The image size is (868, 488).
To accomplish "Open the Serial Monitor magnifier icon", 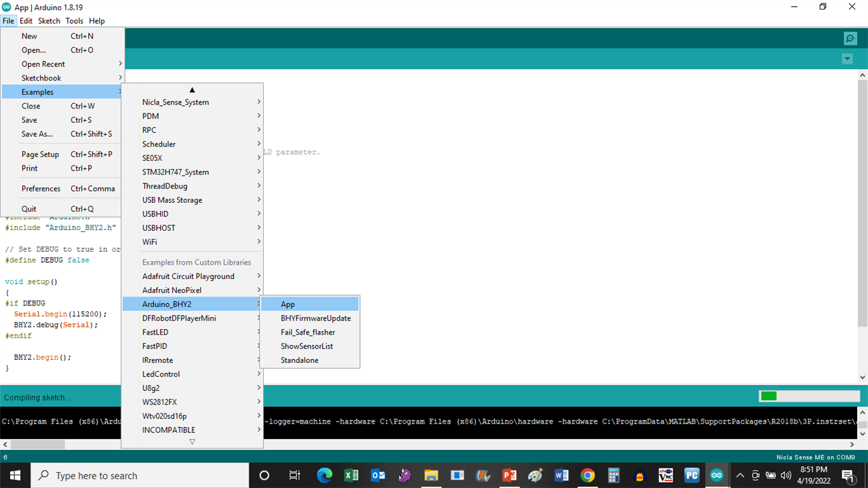I will [850, 39].
